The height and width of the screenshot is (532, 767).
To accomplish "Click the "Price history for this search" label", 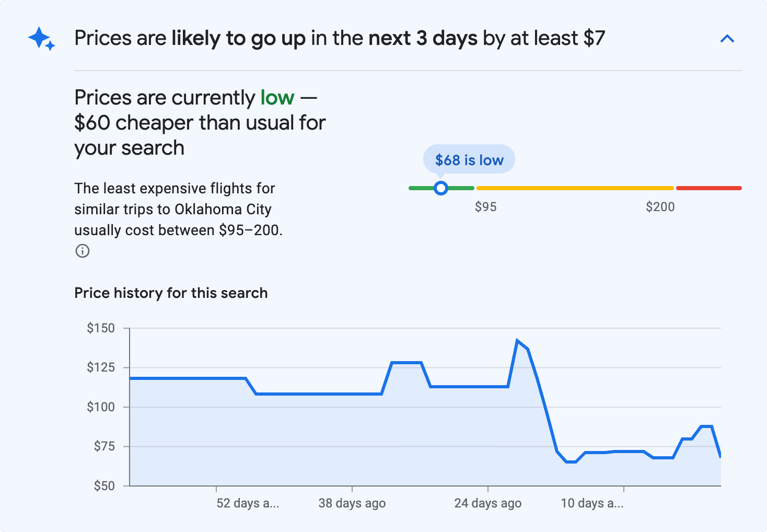I will pos(171,293).
